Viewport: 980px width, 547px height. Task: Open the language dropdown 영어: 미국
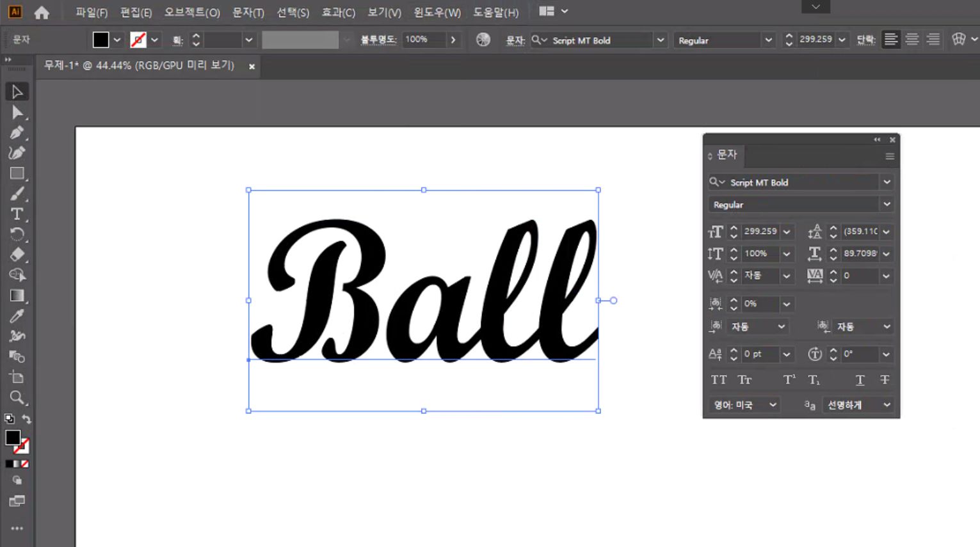[744, 405]
